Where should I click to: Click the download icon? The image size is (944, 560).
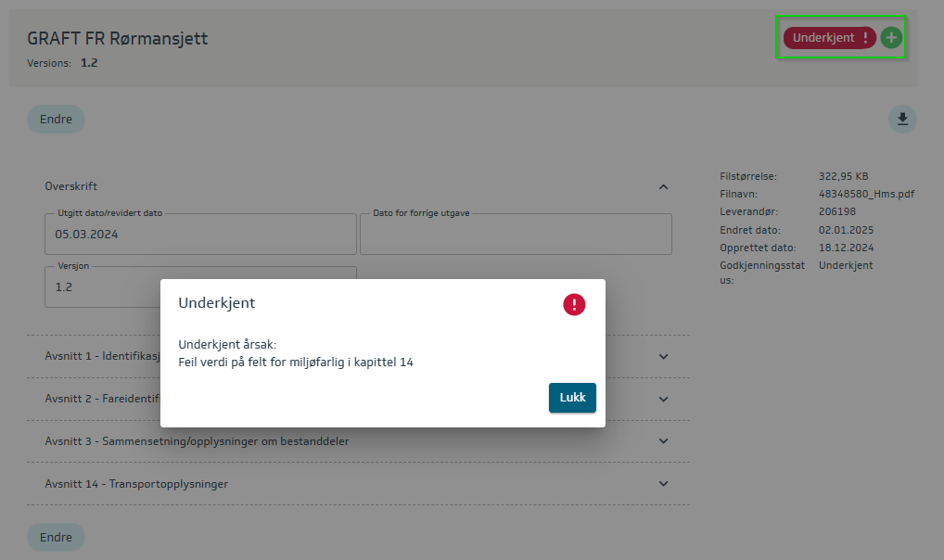pyautogui.click(x=902, y=119)
